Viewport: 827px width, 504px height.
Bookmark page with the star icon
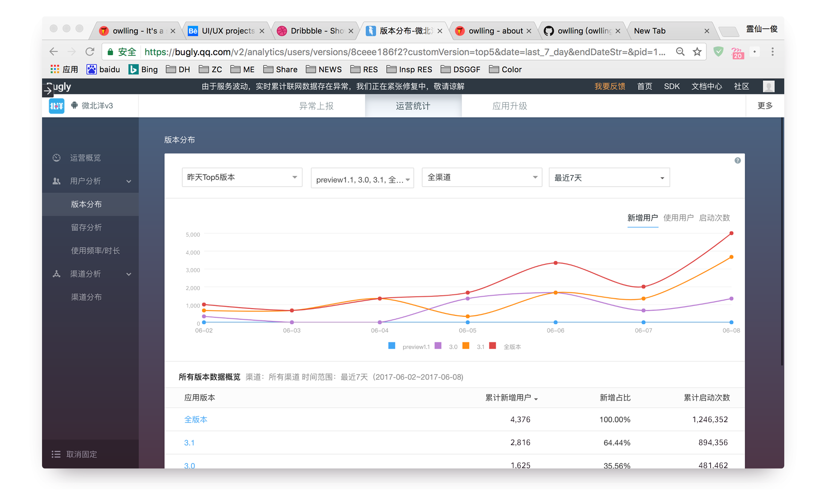coord(697,52)
